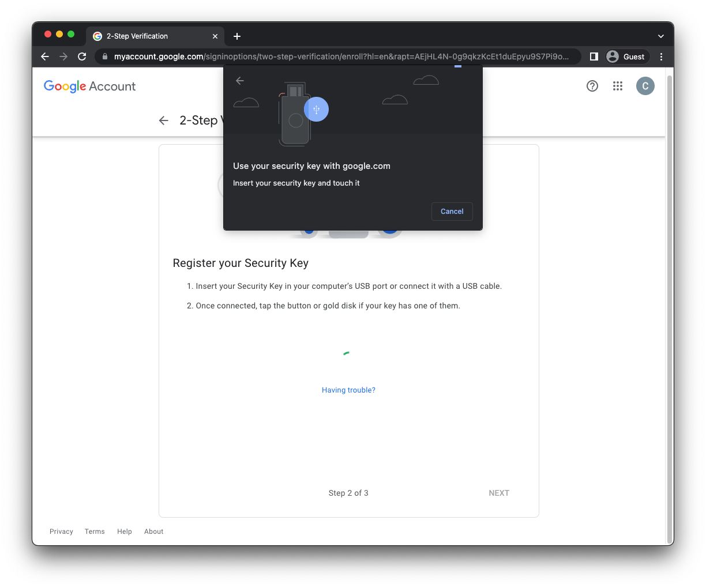706x588 pixels.
Task: Click the USB symbol in the dialog
Action: point(316,110)
